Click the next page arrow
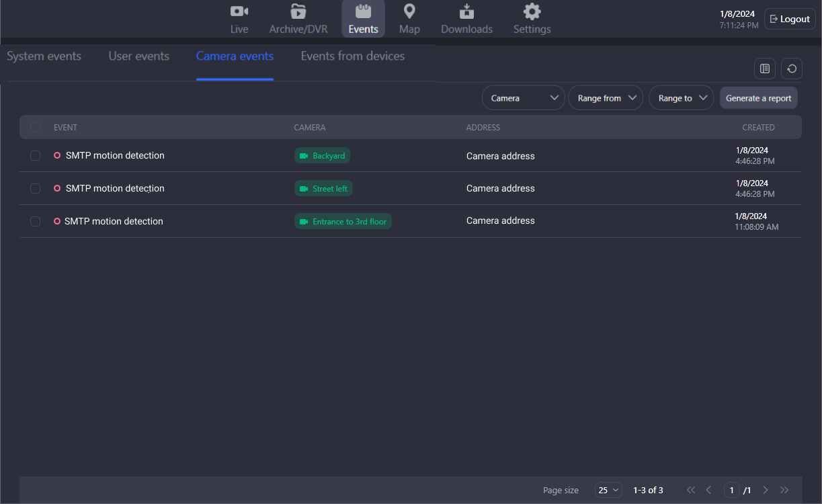 [766, 490]
